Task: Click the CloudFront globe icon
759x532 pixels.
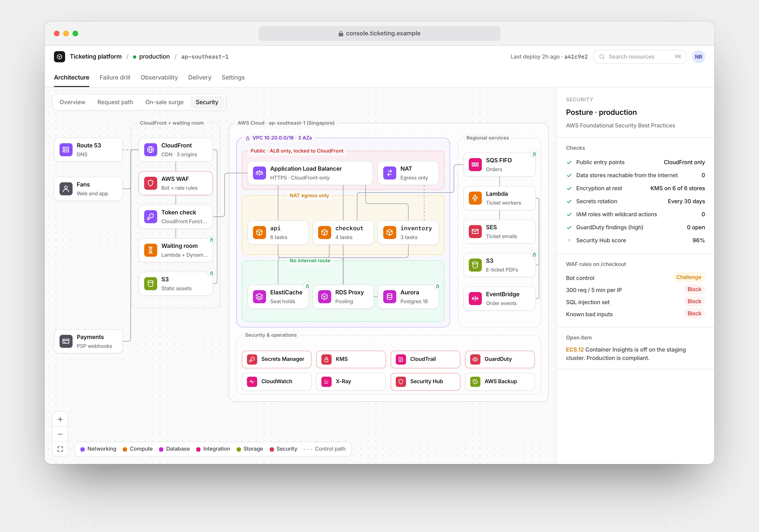Action: point(150,150)
